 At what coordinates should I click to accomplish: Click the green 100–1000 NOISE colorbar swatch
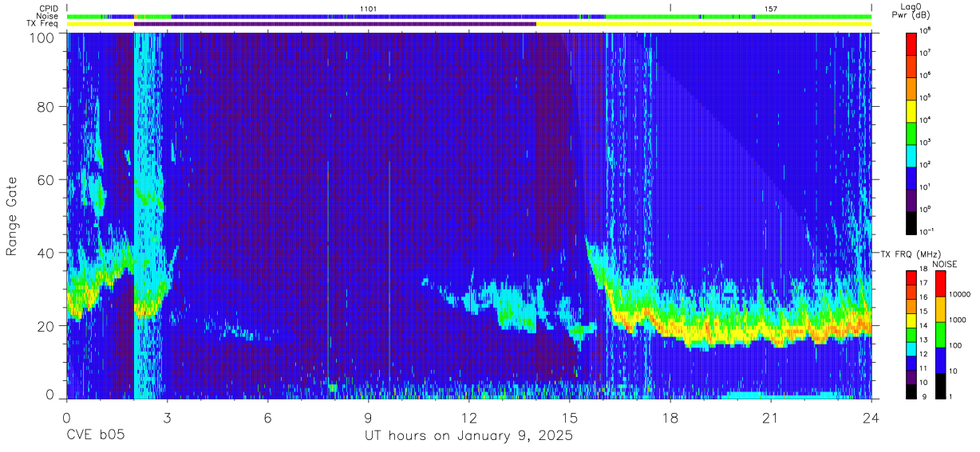[x=940, y=335]
